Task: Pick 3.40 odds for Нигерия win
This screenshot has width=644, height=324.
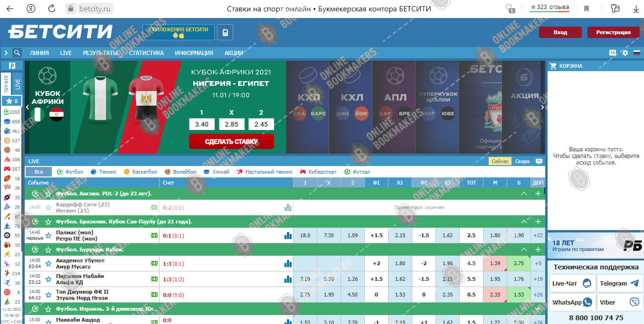Action: pos(202,124)
